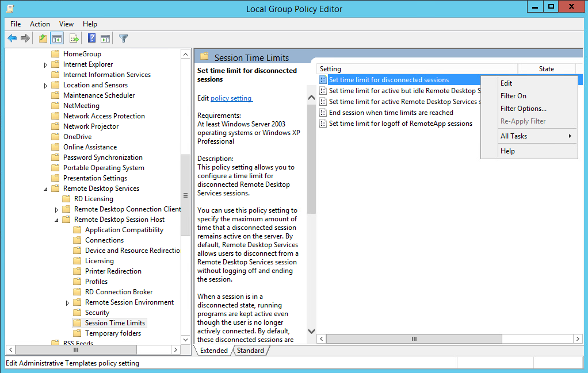The width and height of the screenshot is (588, 373).
Task: Click the Filter funnel toolbar icon
Action: 123,38
